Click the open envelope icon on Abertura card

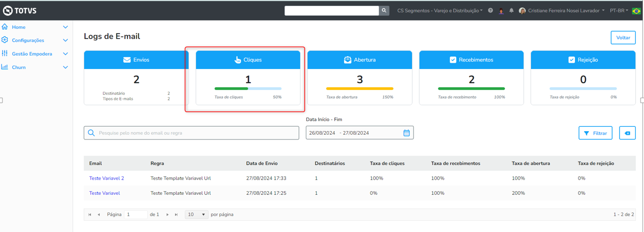[347, 60]
